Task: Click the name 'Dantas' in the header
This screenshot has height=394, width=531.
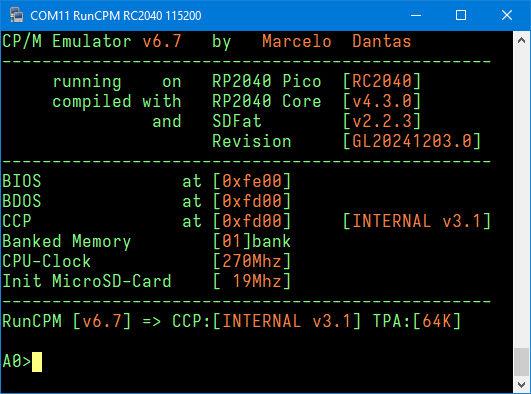Action: 382,42
